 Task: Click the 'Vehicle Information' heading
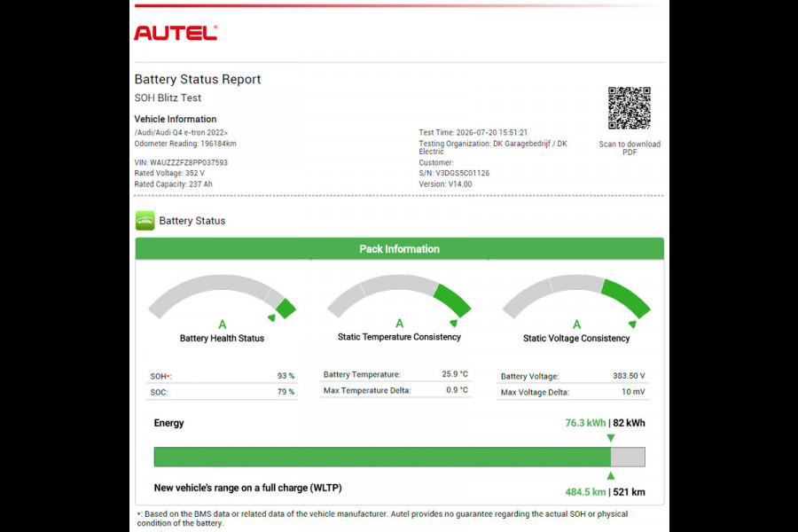tap(176, 119)
